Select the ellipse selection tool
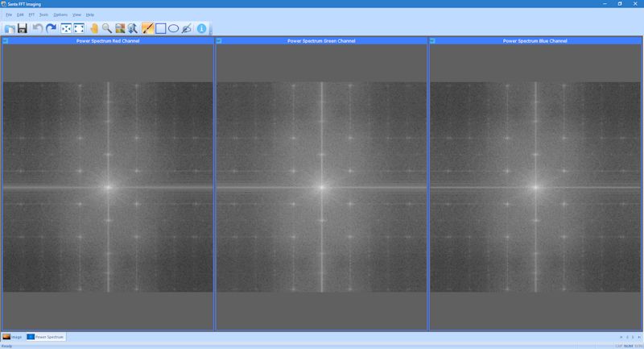 173,29
